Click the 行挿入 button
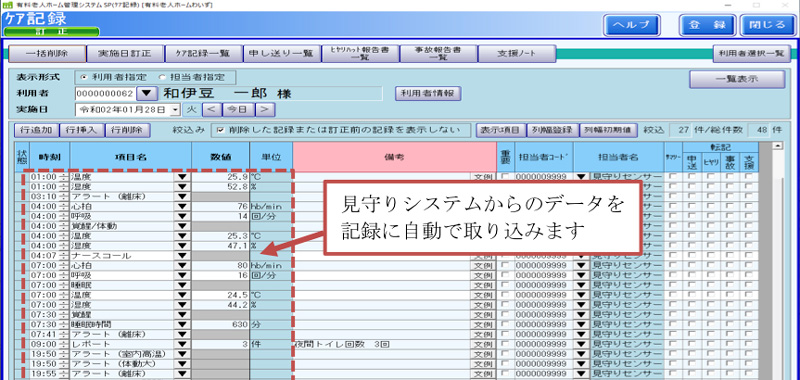The width and height of the screenshot is (800, 380). (x=82, y=130)
